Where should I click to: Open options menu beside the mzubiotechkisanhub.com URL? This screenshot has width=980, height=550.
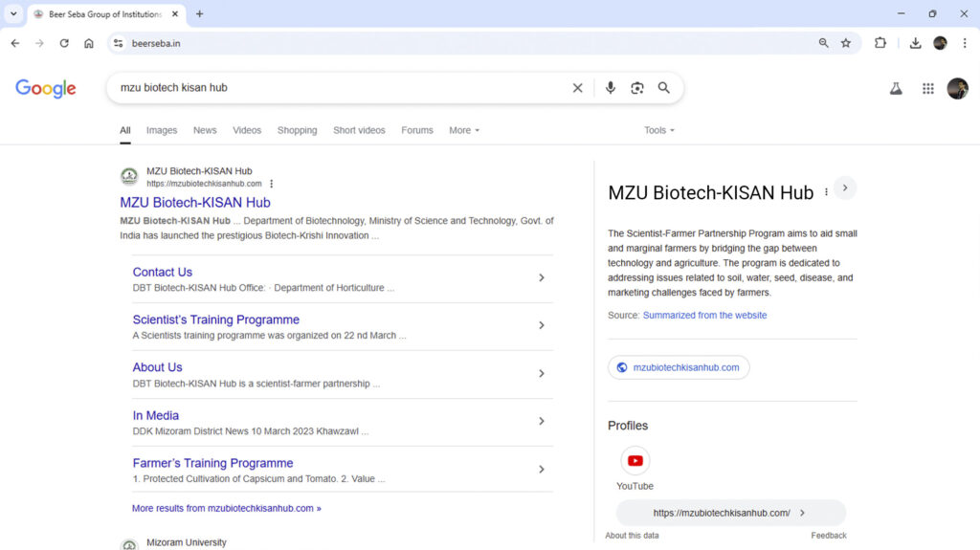[271, 184]
